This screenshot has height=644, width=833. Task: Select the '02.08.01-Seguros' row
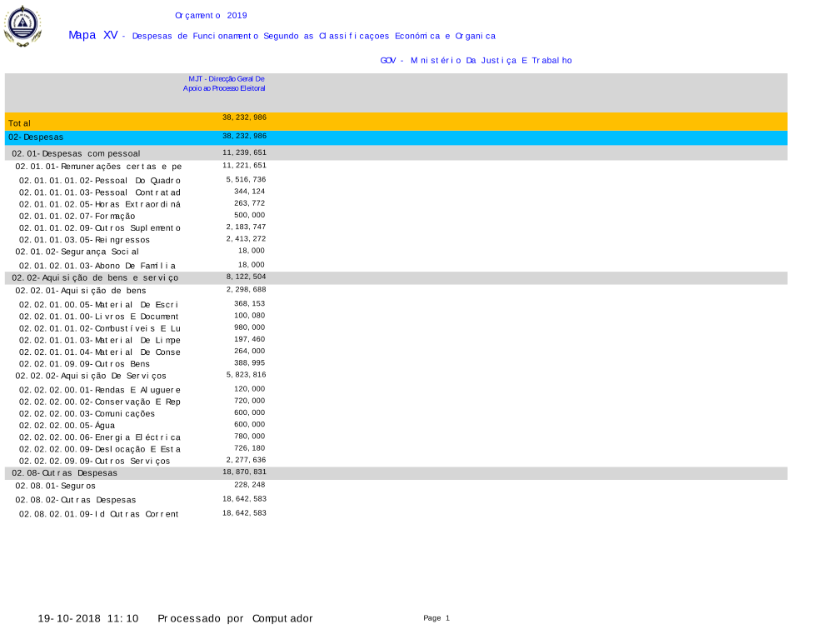click(55, 486)
